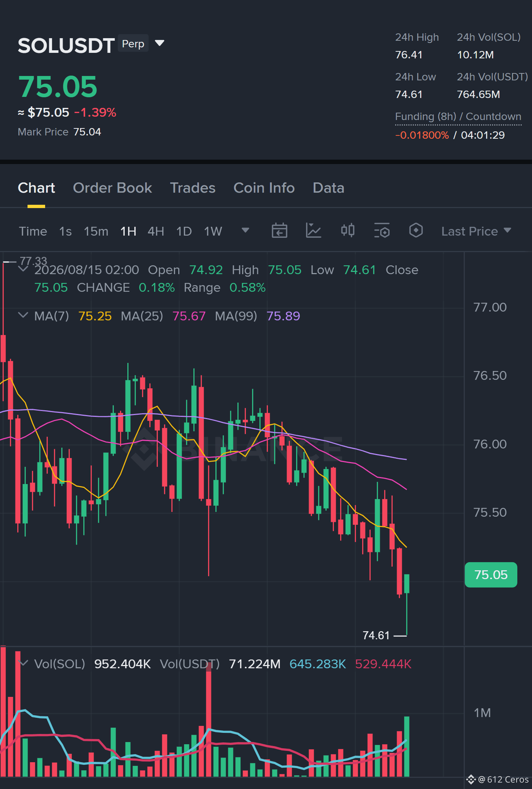Tap the MA(7) value 75.25
Viewport: 532px width, 789px height.
coord(95,316)
